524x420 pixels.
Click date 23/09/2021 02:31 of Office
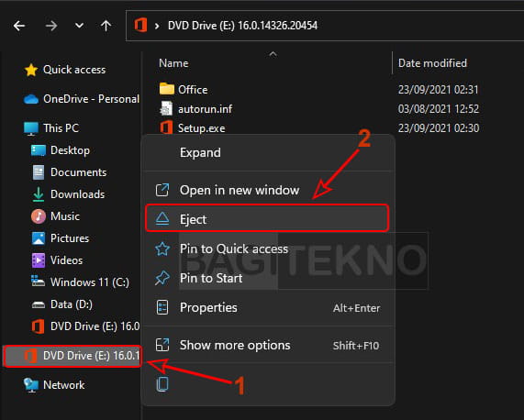tap(438, 90)
